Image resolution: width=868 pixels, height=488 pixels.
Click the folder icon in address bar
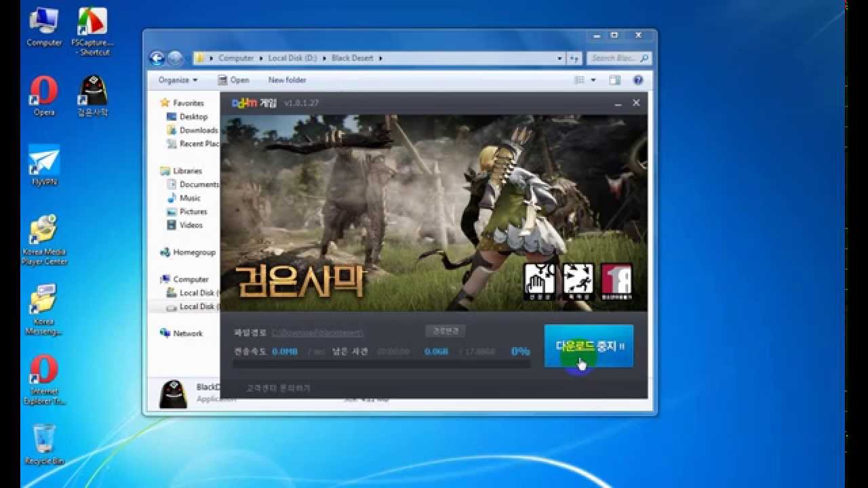201,58
